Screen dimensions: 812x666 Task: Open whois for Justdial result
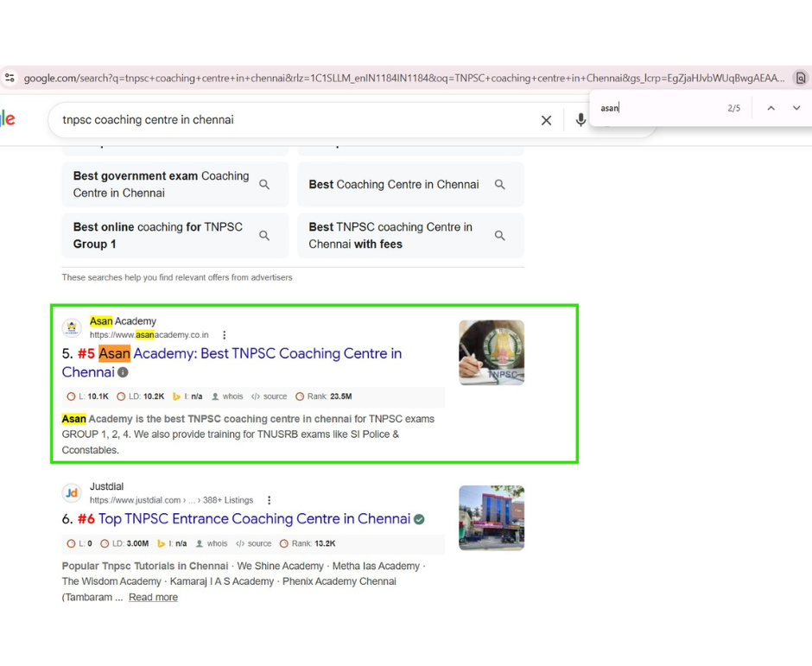(x=212, y=544)
